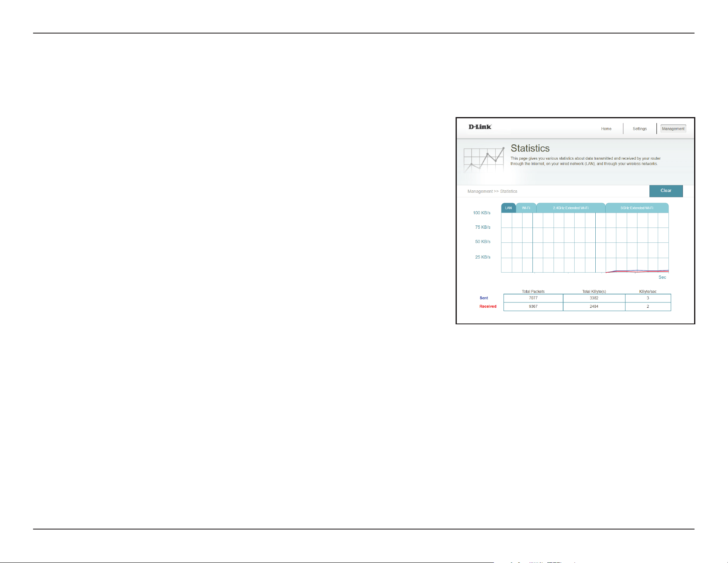728x563 pixels.
Task: Open the Management menu
Action: click(673, 129)
